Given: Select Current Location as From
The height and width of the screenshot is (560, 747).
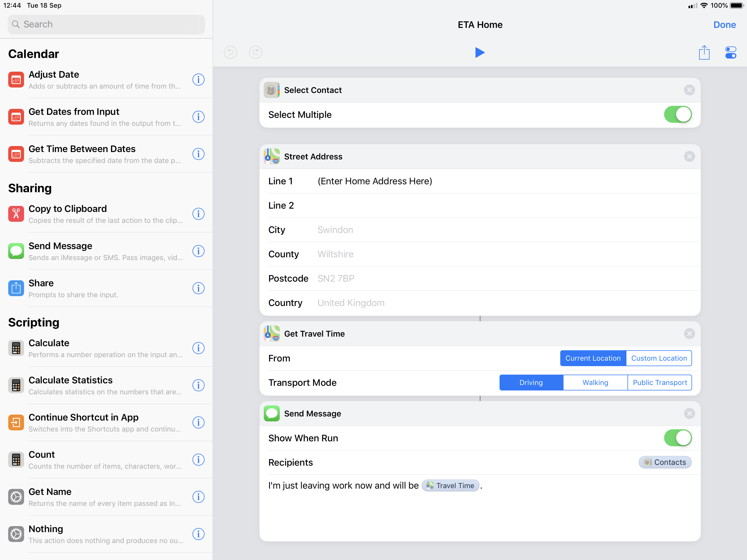Looking at the screenshot, I should click(x=593, y=358).
